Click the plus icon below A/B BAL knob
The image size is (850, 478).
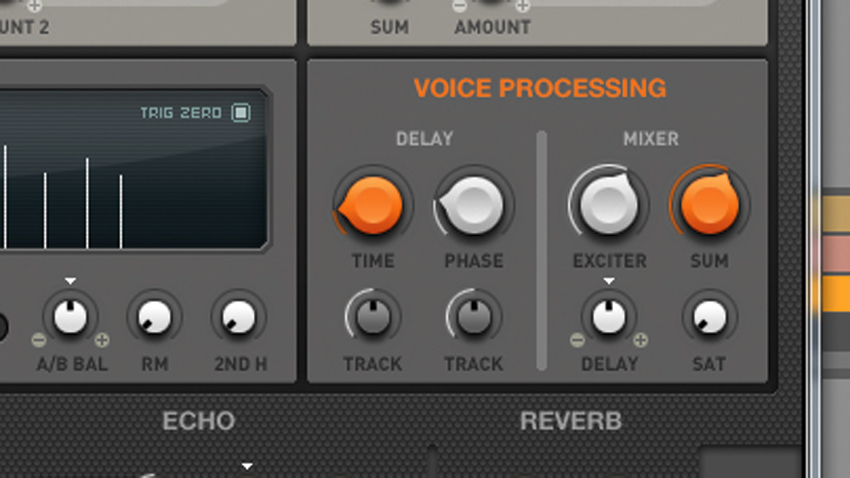[x=102, y=340]
